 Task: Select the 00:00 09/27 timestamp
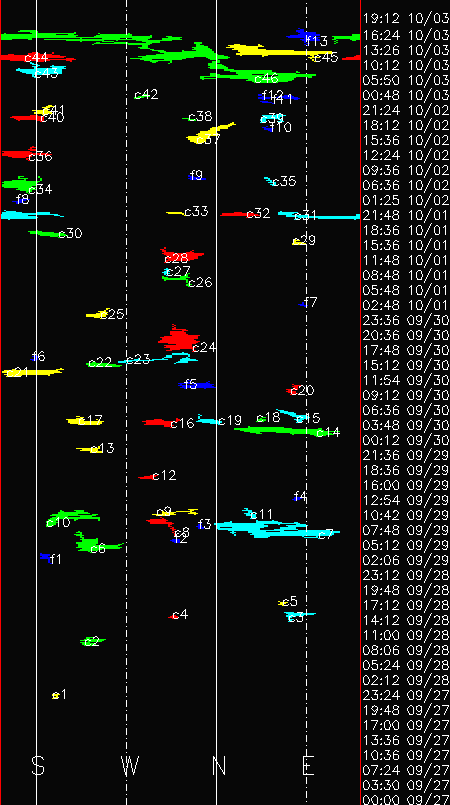coord(406,800)
